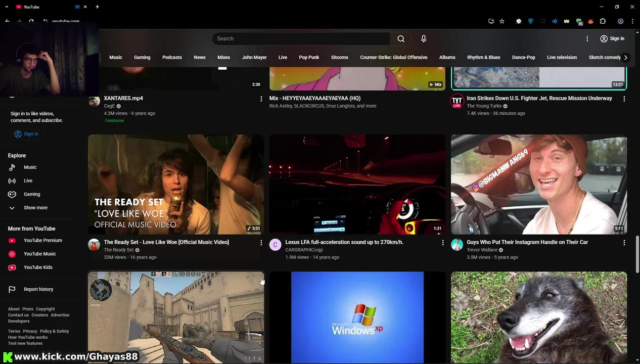Reload the page
Viewport: 640px width, 364px height.
tap(31, 21)
